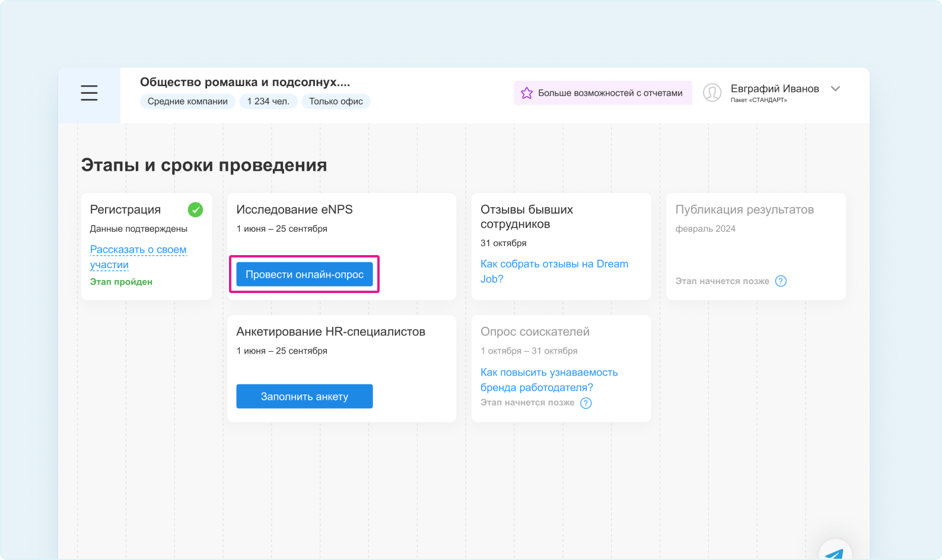The image size is (942, 560).
Task: Click the Только офис tag
Action: [x=336, y=101]
